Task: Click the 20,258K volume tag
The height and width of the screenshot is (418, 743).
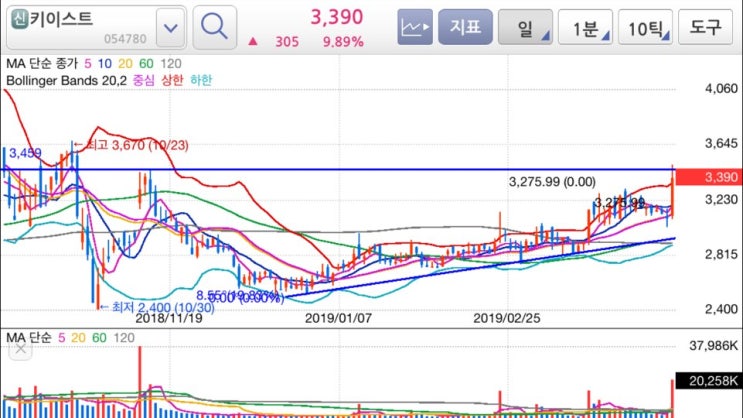Action: 709,381
